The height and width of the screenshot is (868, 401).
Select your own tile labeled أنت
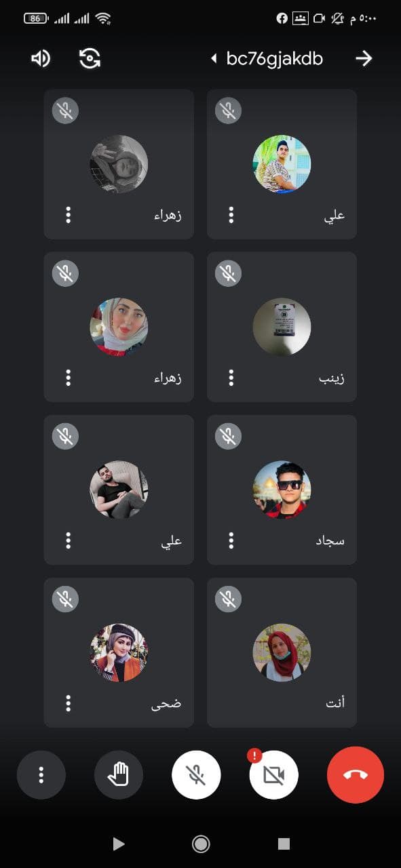(x=282, y=652)
